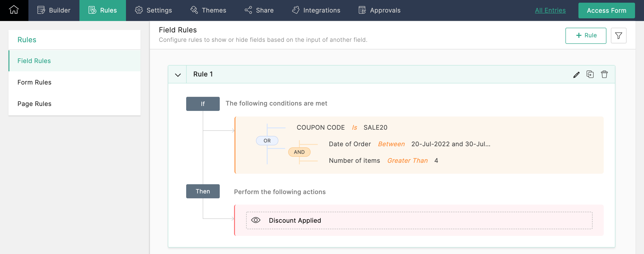This screenshot has width=644, height=254.
Task: Open Page Rules in the sidebar
Action: coord(34,103)
